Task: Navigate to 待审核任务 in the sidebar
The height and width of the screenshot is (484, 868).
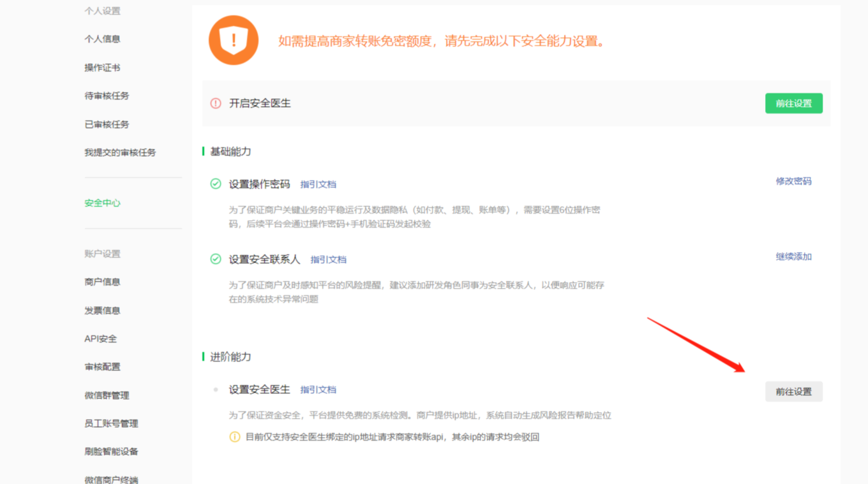Action: (x=107, y=96)
